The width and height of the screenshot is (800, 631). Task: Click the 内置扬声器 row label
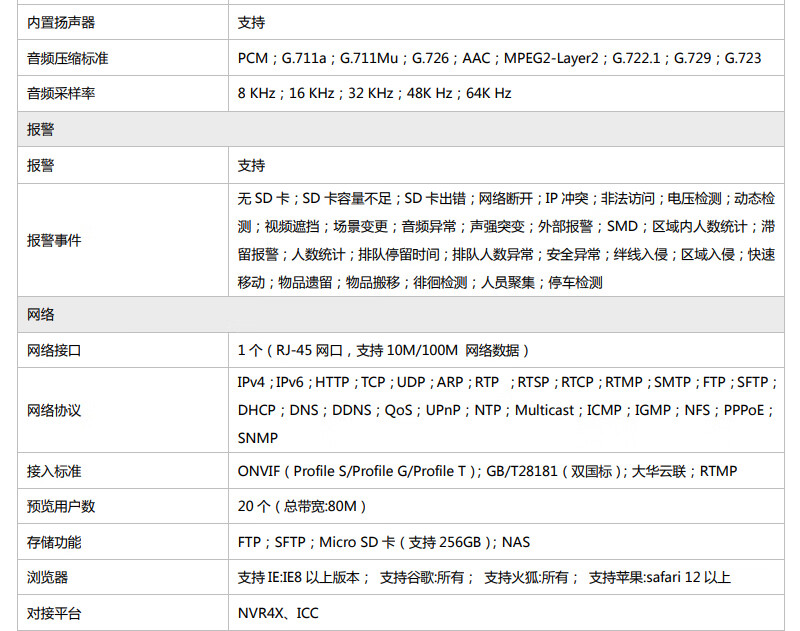[x=61, y=22]
